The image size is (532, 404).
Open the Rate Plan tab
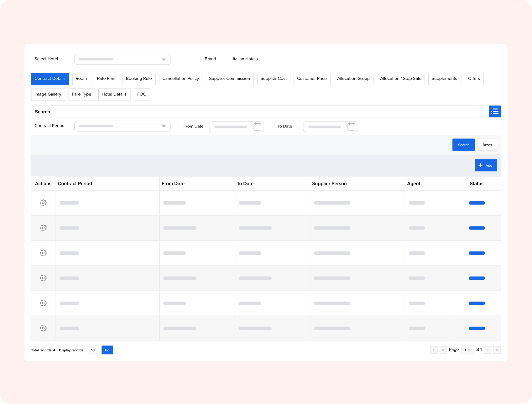106,79
